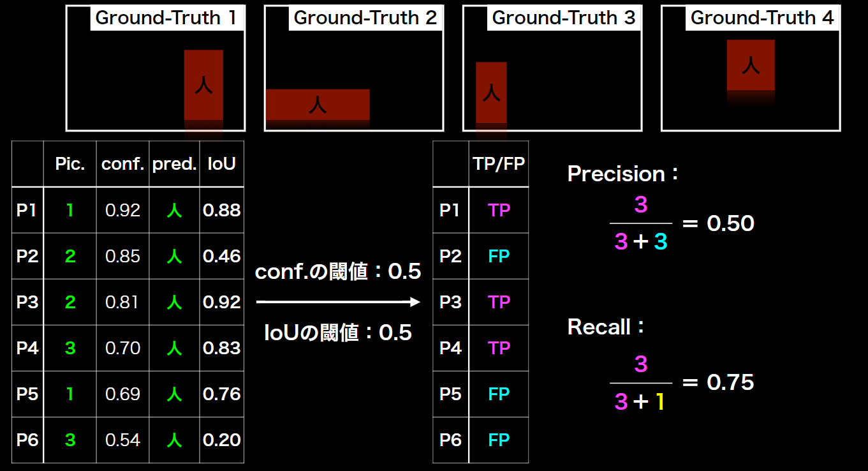Click the IoU column header
This screenshot has width=868, height=471.
point(221,164)
